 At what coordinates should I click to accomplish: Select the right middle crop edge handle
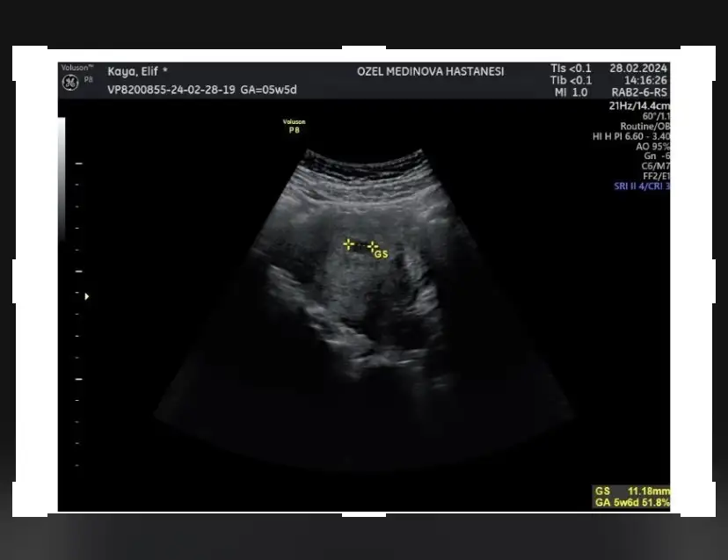(710, 281)
